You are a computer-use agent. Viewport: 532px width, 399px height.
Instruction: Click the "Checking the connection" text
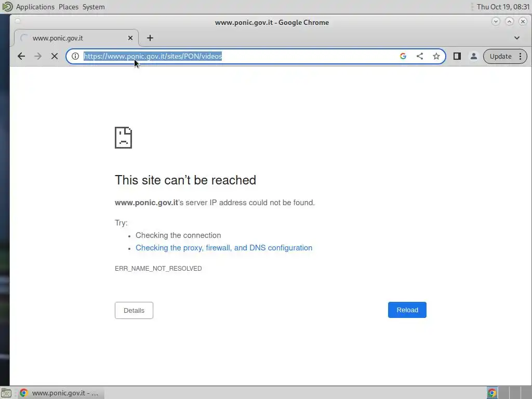click(x=179, y=235)
